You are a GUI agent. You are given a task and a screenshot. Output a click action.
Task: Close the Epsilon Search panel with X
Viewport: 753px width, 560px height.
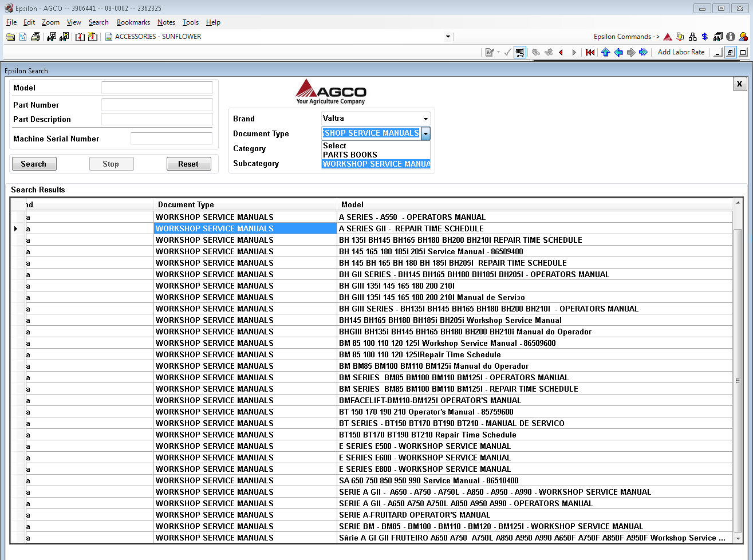pyautogui.click(x=739, y=84)
